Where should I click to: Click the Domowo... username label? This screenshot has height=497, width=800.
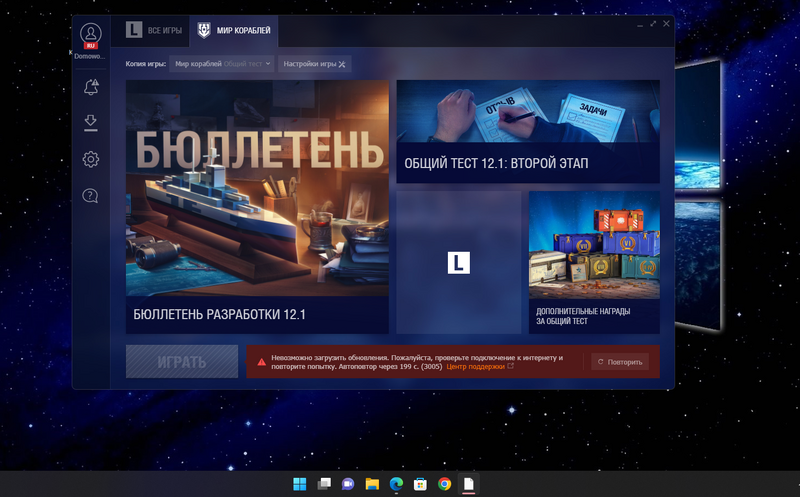90,57
